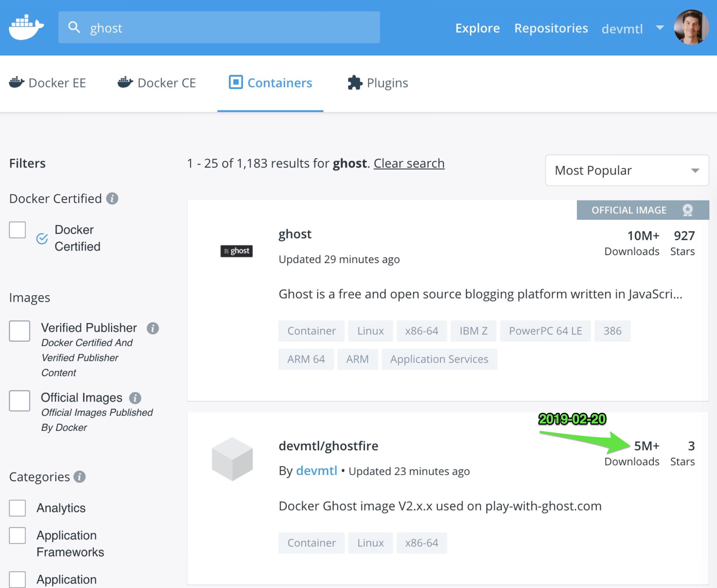Image resolution: width=717 pixels, height=588 pixels.
Task: Check the Official Images filter
Action: 20,401
